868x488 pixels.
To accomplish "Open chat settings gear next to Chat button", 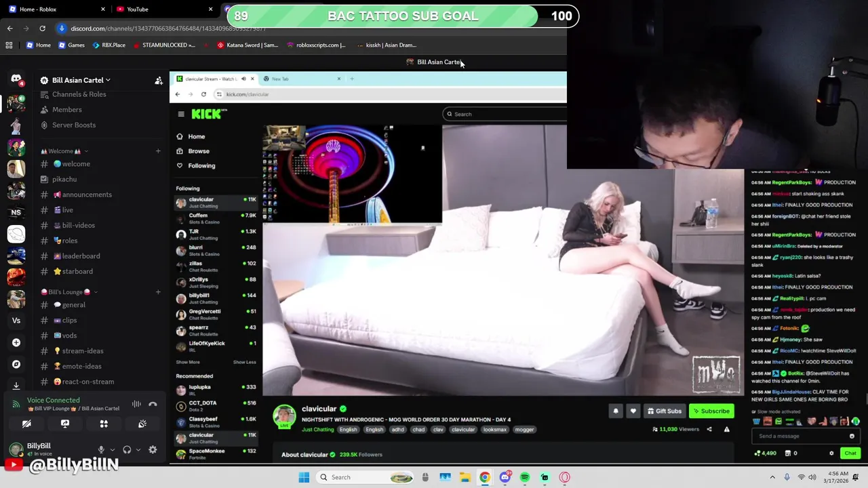I will [x=831, y=453].
